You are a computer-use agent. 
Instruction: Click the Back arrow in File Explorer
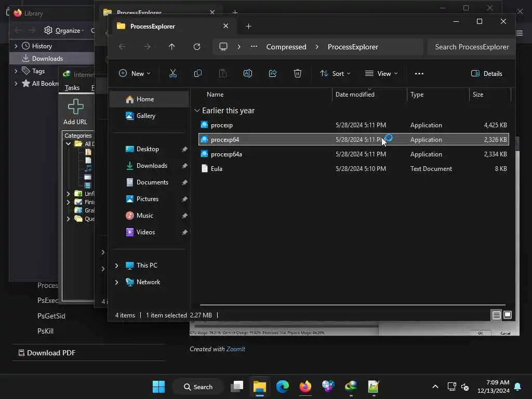coord(122,47)
